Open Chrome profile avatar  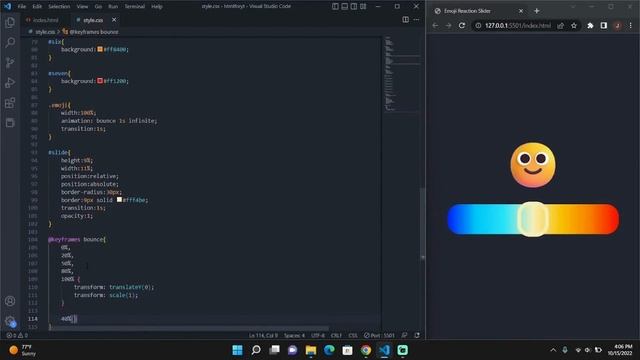[x=618, y=25]
